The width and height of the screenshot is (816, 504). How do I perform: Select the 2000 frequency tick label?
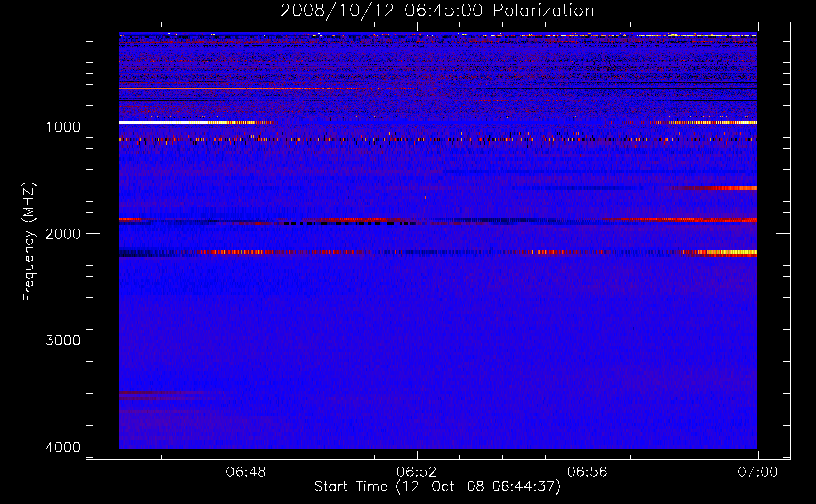tap(63, 234)
